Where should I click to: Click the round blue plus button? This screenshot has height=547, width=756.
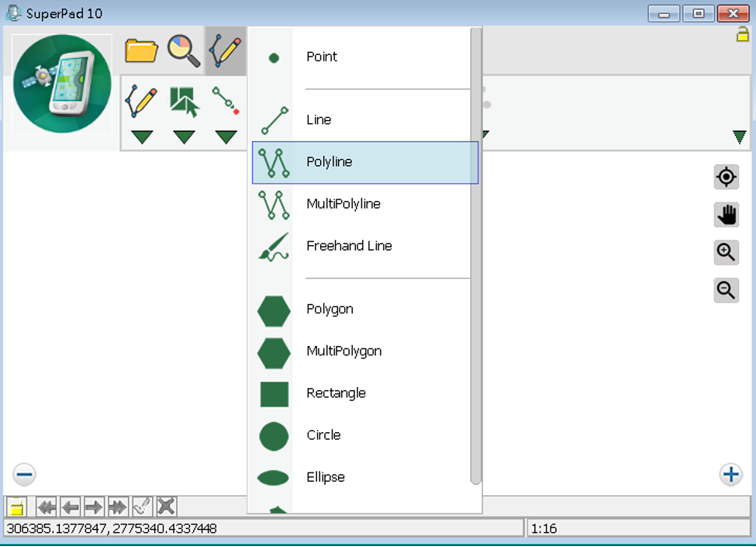pyautogui.click(x=731, y=475)
